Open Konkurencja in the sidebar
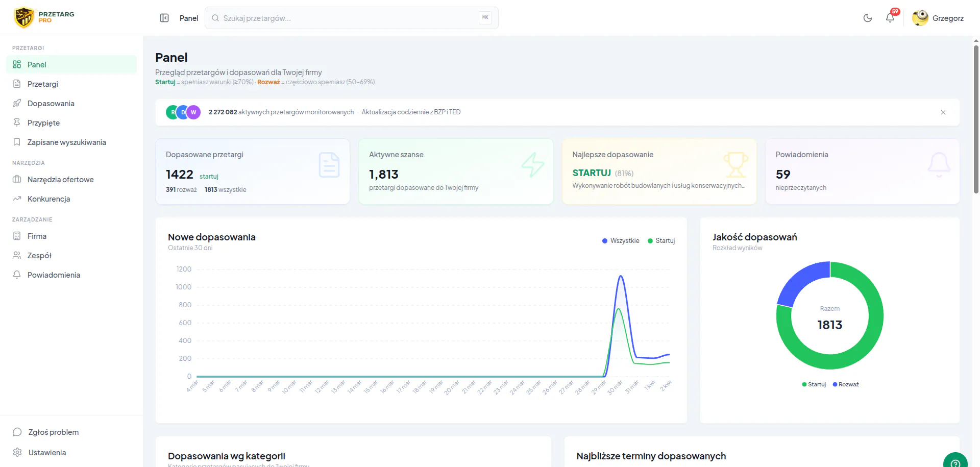Image resolution: width=980 pixels, height=467 pixels. [x=71, y=199]
